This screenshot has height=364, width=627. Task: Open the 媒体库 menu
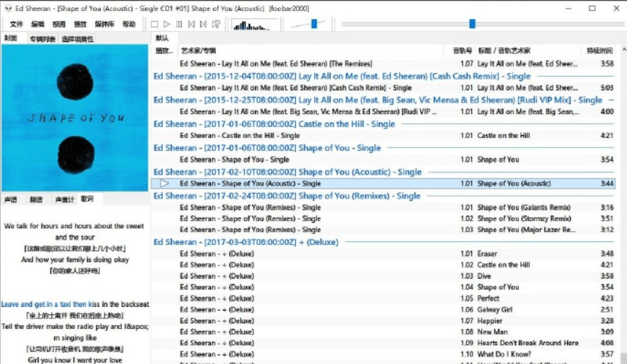tap(104, 24)
